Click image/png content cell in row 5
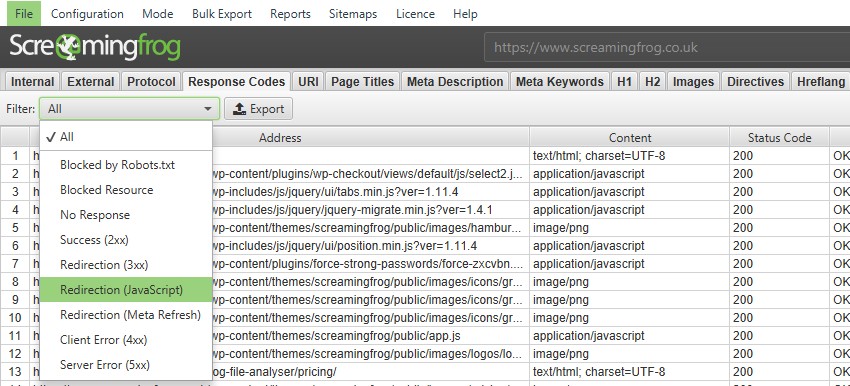This screenshot has width=850, height=386. click(630, 228)
